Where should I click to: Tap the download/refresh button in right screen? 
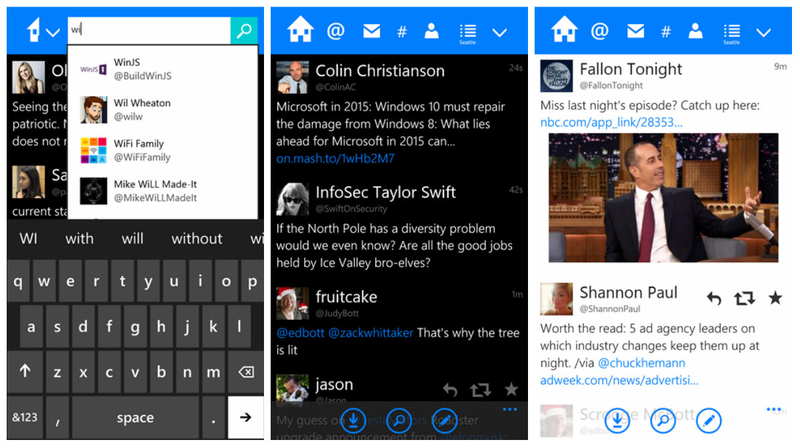coord(617,420)
